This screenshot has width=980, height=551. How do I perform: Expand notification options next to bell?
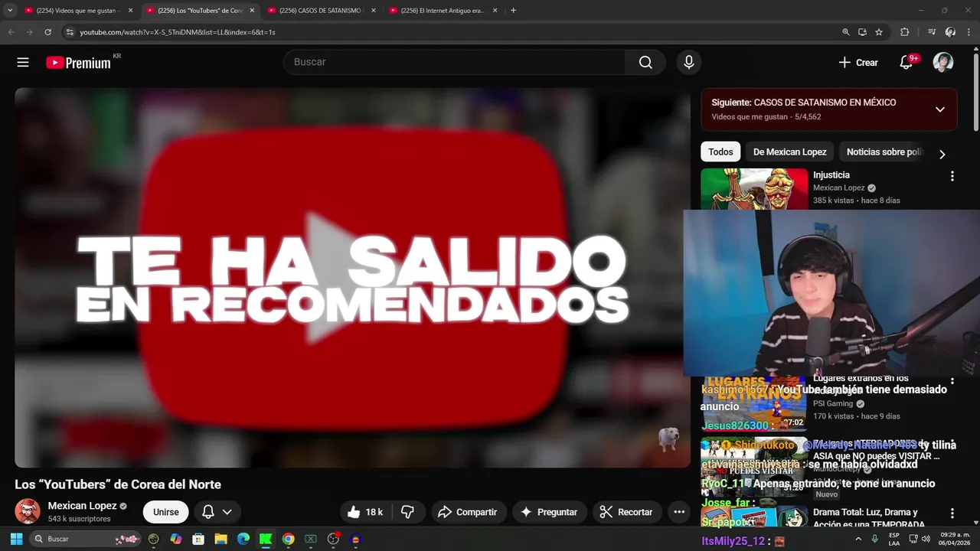(227, 512)
